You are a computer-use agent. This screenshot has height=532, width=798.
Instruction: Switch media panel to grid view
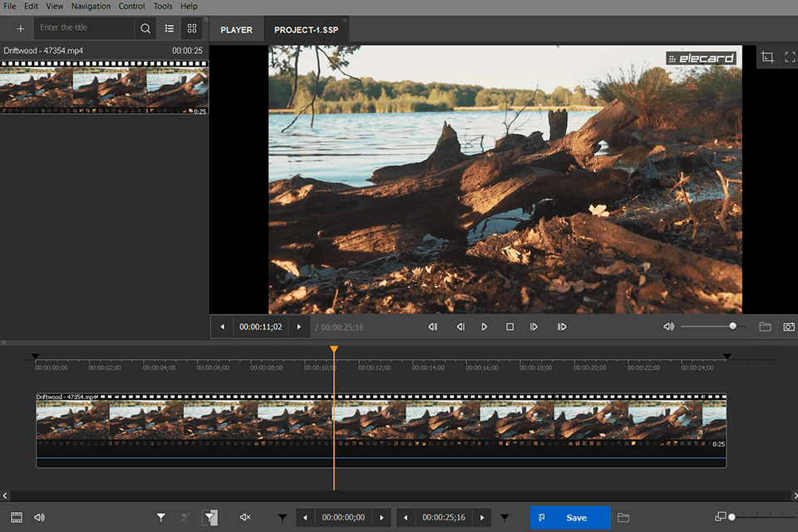[192, 28]
